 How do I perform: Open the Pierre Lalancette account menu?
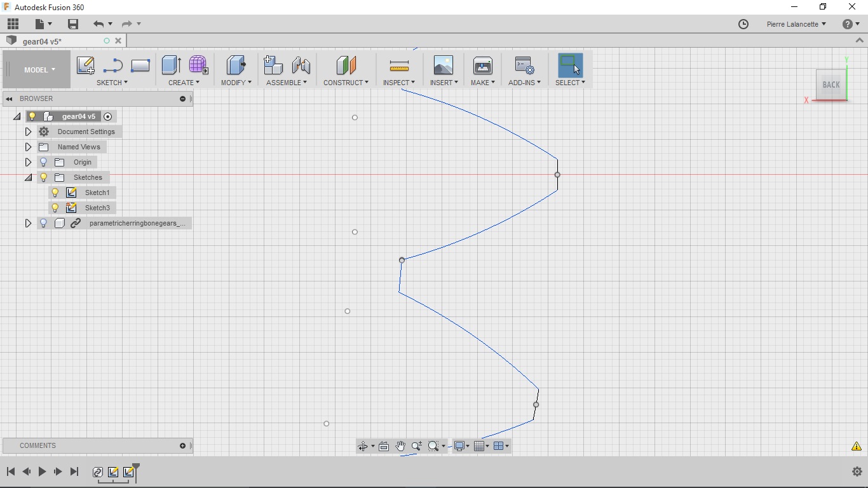click(796, 24)
